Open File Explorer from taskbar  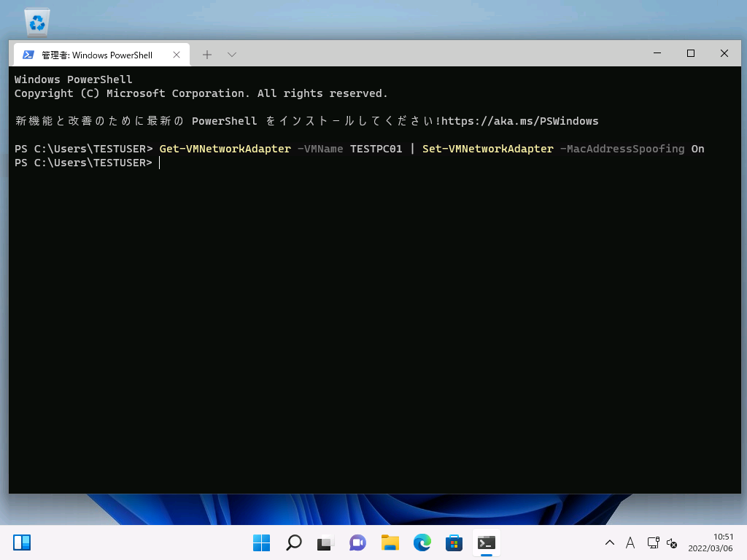click(x=390, y=542)
